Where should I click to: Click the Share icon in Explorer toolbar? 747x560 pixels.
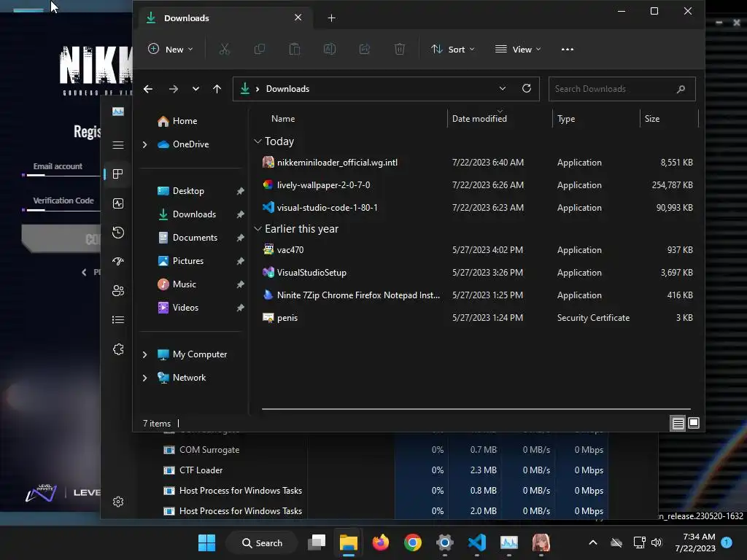click(x=365, y=49)
